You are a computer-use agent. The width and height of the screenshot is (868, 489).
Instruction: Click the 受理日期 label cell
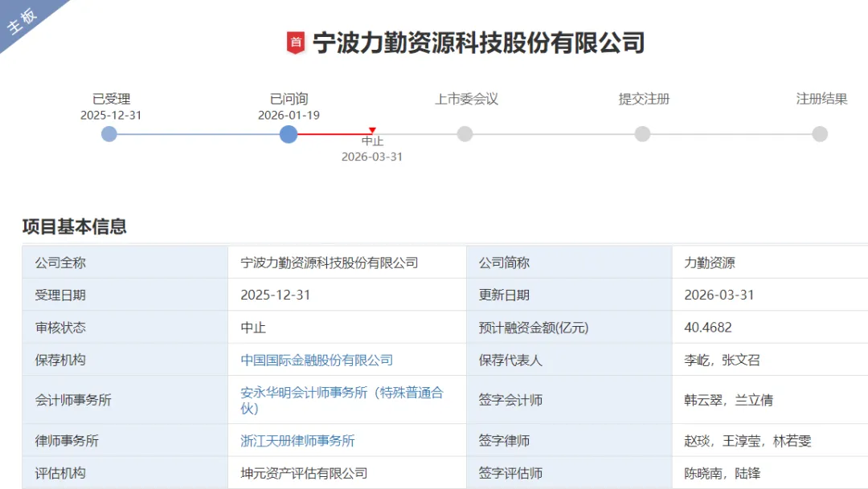point(125,295)
